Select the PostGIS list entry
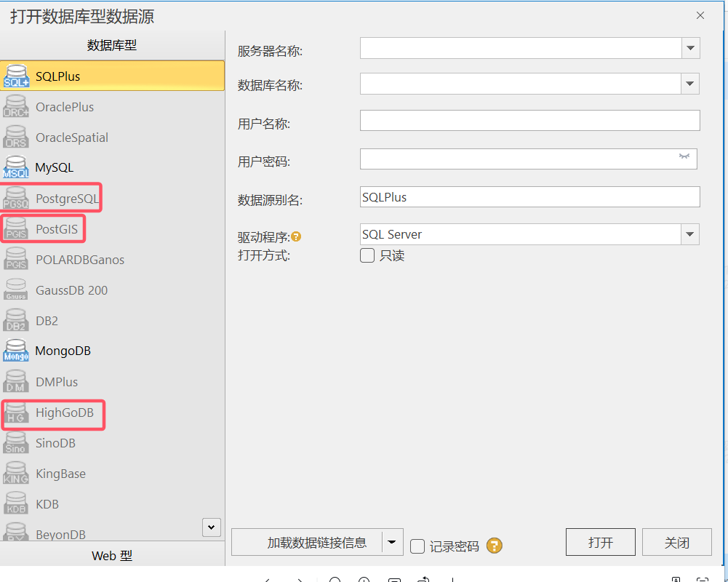The image size is (728, 582). 112,229
